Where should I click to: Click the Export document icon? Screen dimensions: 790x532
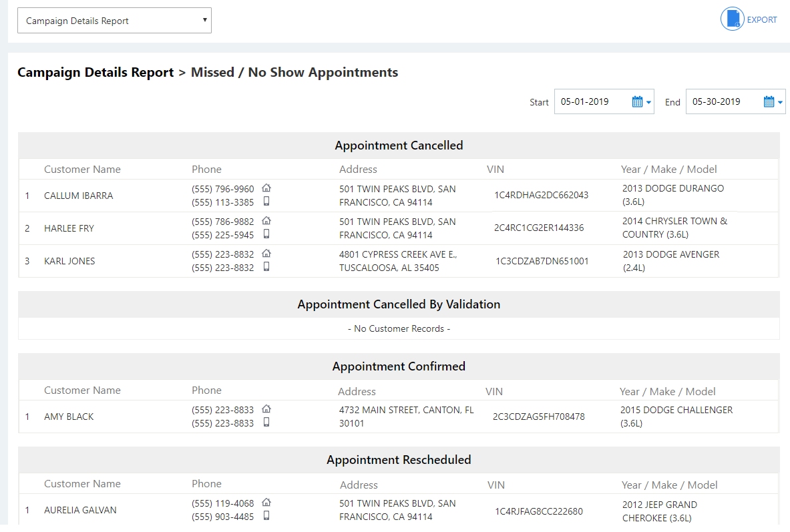pyautogui.click(x=732, y=19)
